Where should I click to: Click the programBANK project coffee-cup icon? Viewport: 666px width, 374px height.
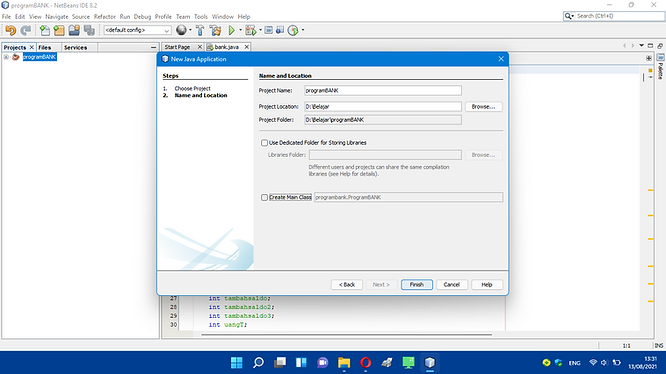(x=16, y=57)
